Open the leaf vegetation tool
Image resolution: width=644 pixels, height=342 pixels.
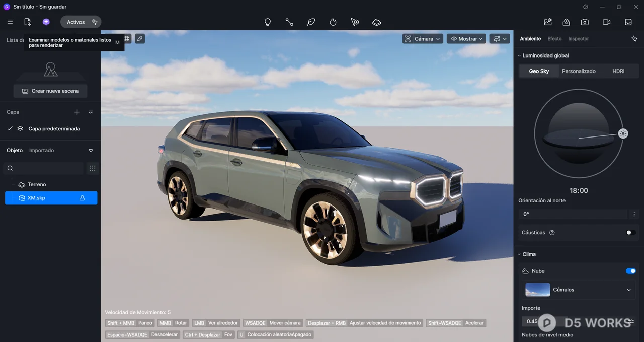311,22
